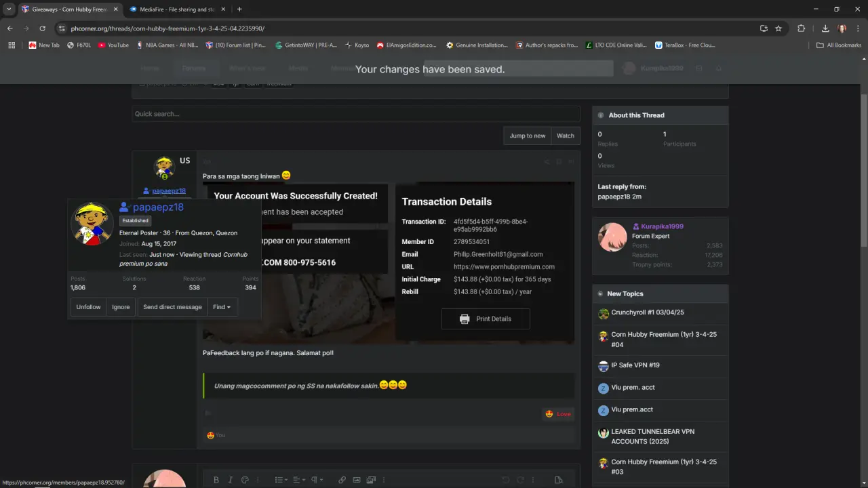Image resolution: width=868 pixels, height=488 pixels.
Task: Click the papaepz18 username beside the post
Action: click(x=168, y=191)
